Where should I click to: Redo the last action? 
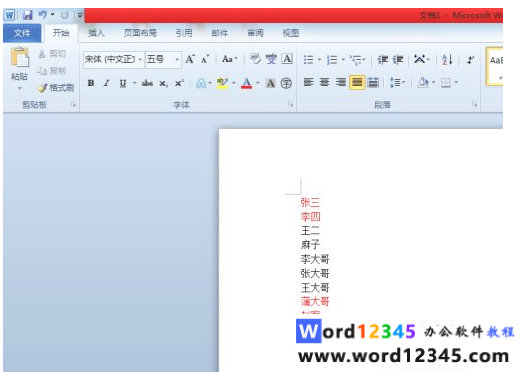(65, 15)
